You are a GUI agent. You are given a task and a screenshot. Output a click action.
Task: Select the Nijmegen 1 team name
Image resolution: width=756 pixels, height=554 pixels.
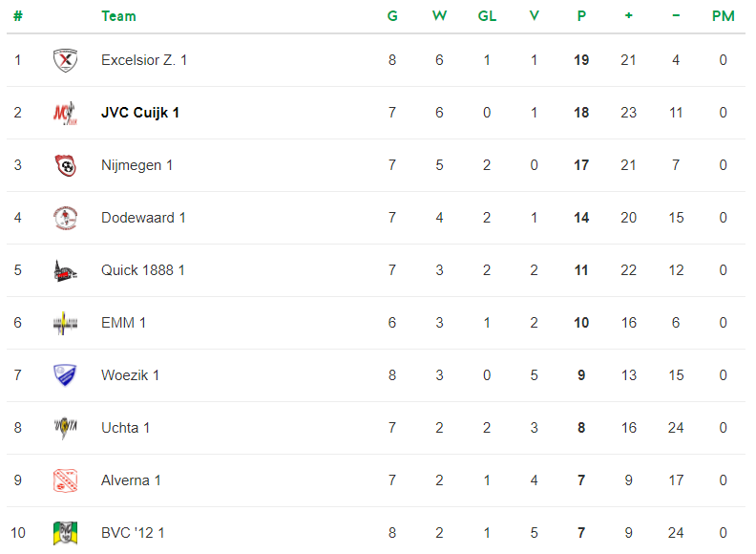pyautogui.click(x=136, y=165)
